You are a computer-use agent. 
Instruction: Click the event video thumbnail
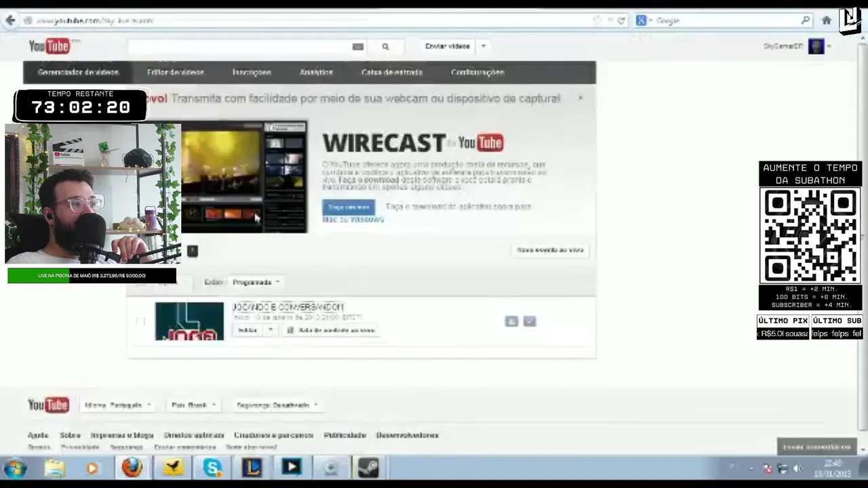click(x=189, y=321)
